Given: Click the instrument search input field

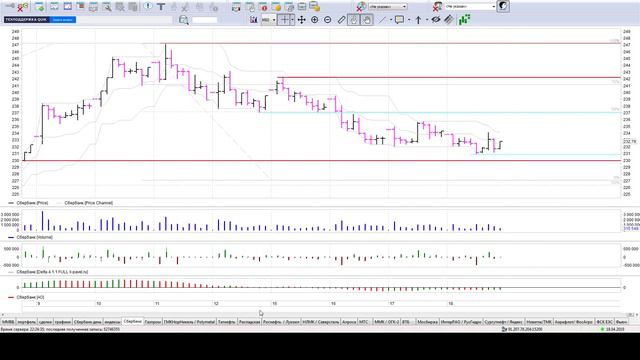Looking at the screenshot, I should coord(204,20).
